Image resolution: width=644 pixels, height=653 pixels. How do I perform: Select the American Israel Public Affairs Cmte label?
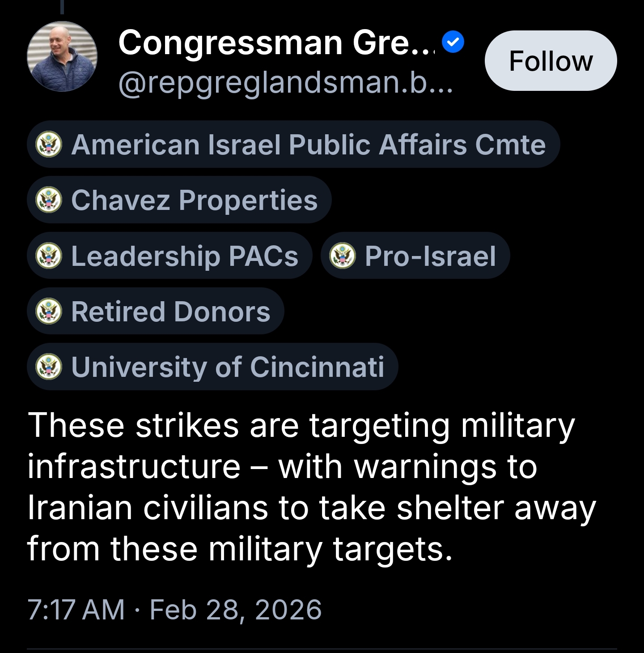[x=308, y=145]
